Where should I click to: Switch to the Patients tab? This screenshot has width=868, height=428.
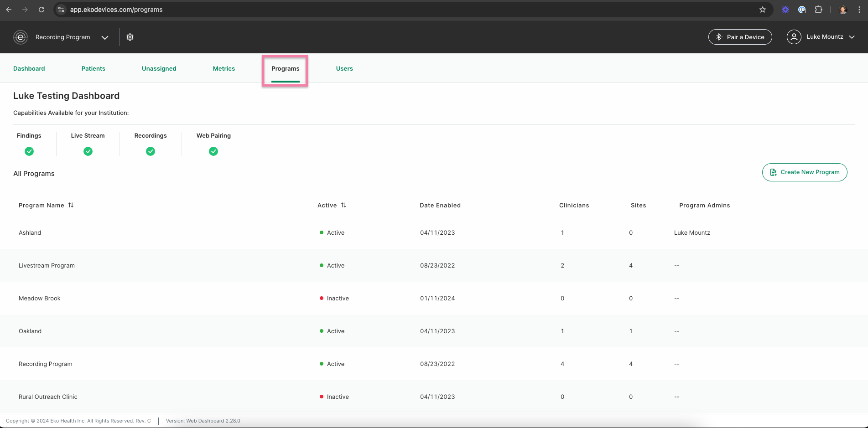click(94, 68)
